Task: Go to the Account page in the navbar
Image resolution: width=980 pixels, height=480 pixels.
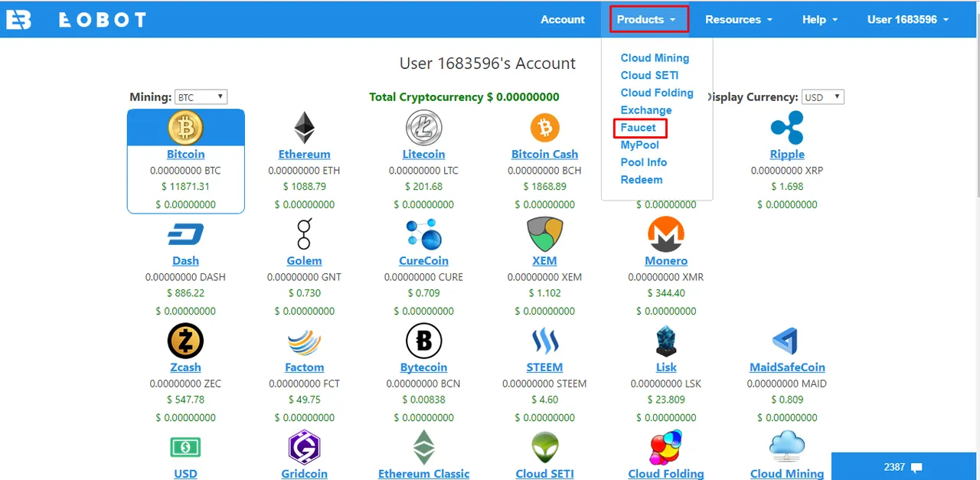Action: (563, 19)
